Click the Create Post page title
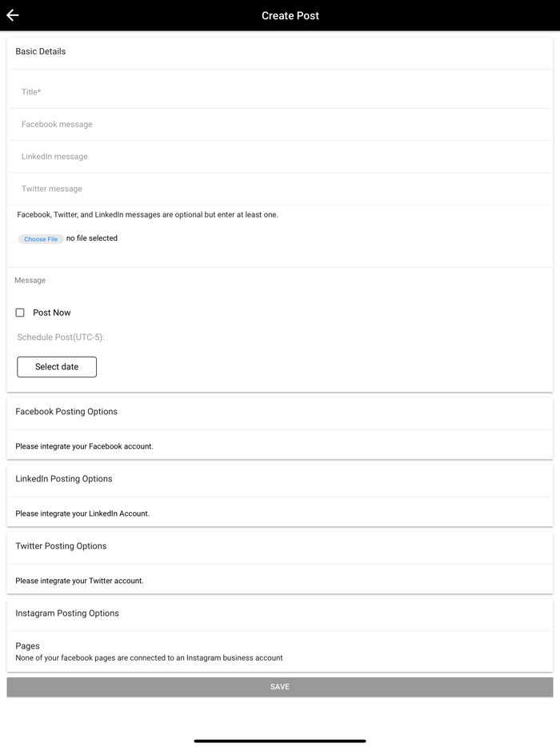This screenshot has height=747, width=560. tap(290, 15)
